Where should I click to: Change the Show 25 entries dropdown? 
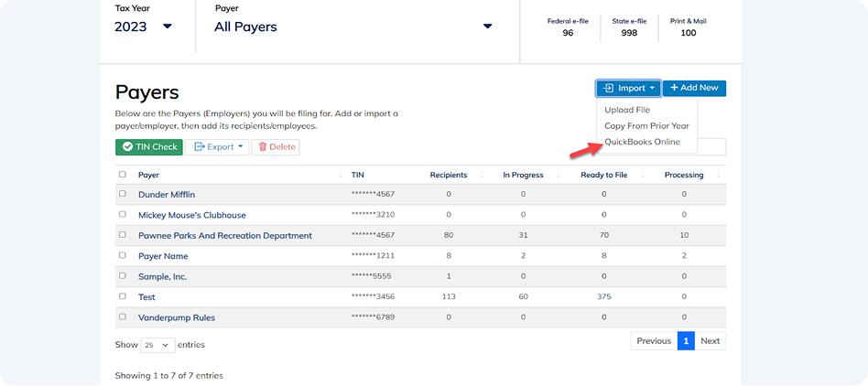click(x=157, y=345)
